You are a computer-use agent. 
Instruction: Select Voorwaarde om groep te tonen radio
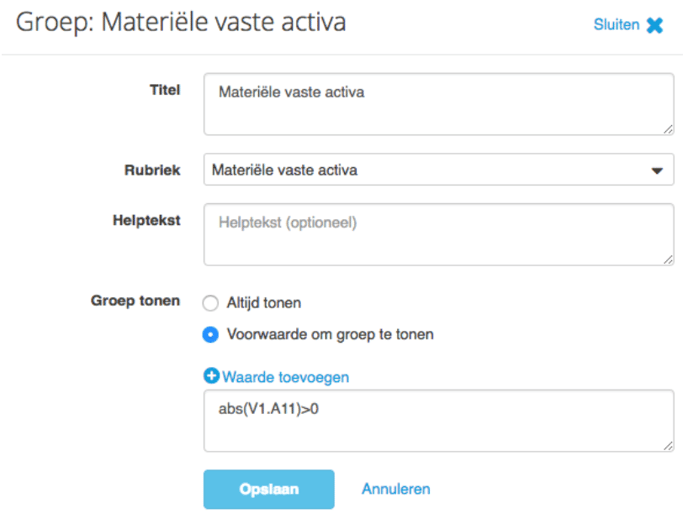click(211, 334)
